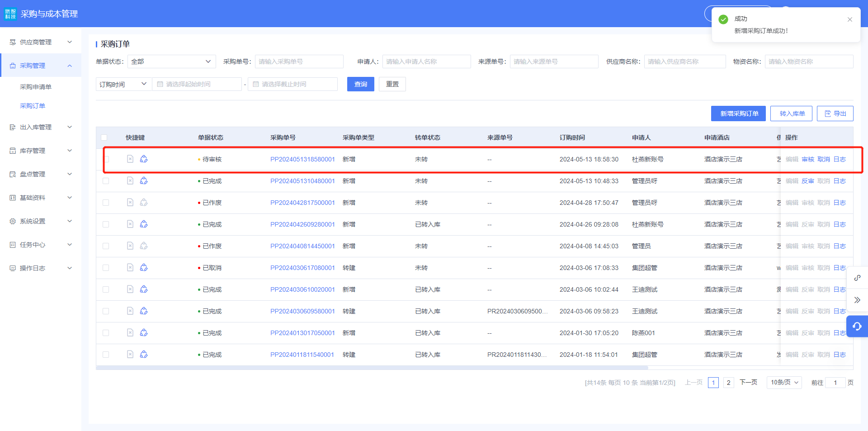868x431 pixels.
Task: Click the 查询 search button
Action: click(361, 84)
